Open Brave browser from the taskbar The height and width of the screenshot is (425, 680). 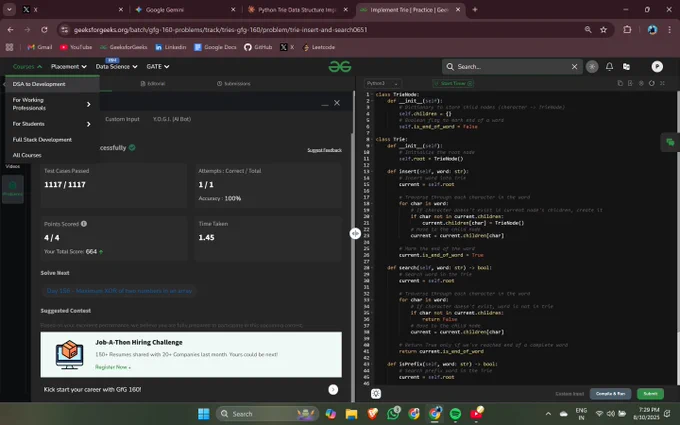click(373, 414)
